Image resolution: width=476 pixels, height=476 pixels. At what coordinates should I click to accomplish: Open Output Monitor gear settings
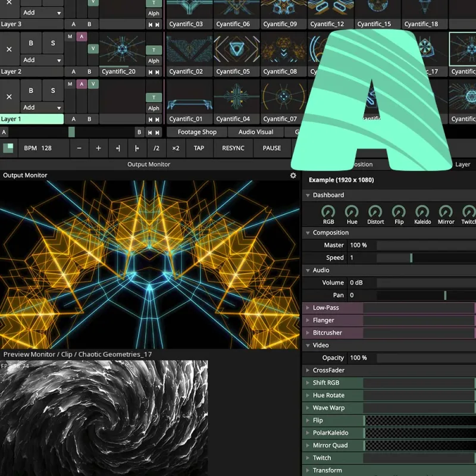tap(293, 176)
